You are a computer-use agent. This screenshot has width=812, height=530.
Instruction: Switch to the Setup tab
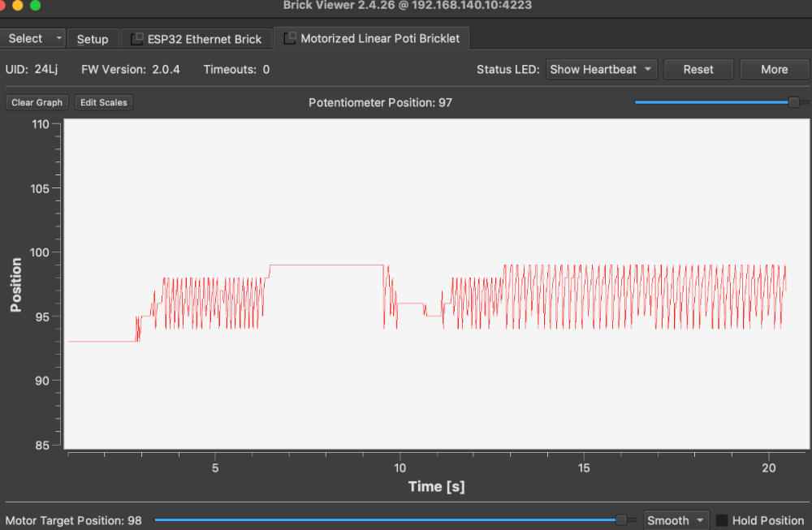[x=93, y=39]
